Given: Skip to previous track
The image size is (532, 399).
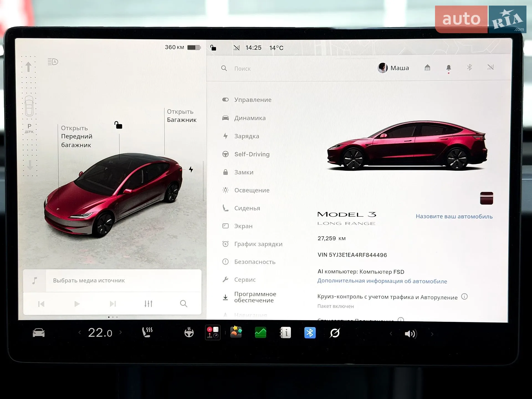Looking at the screenshot, I should [x=41, y=304].
